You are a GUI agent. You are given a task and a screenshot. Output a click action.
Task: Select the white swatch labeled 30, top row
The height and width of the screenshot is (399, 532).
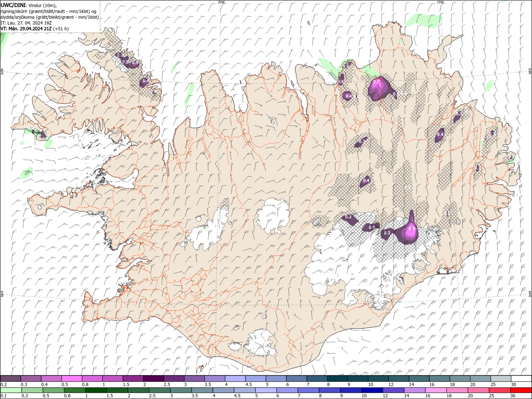[521, 379]
